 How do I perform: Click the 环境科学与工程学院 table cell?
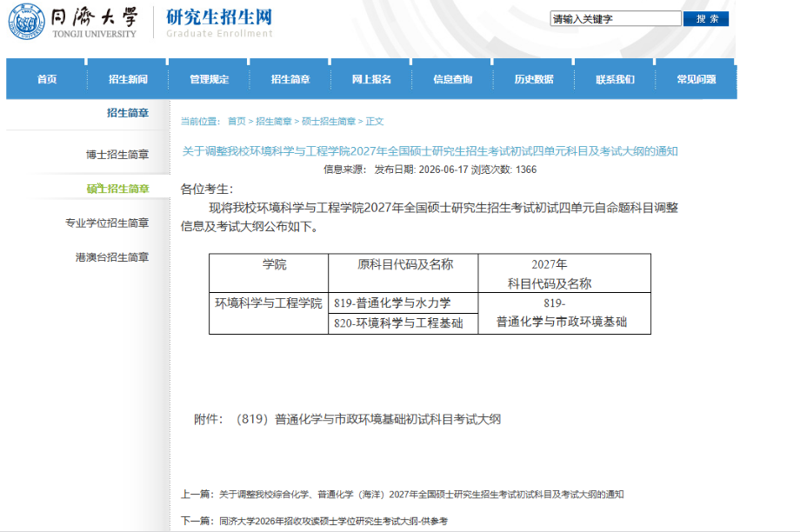click(269, 313)
